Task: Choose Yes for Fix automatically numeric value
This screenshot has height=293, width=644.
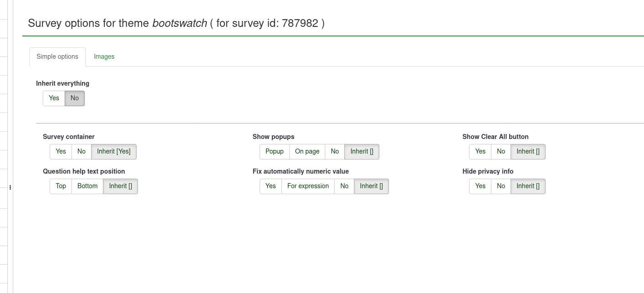Action: (271, 186)
